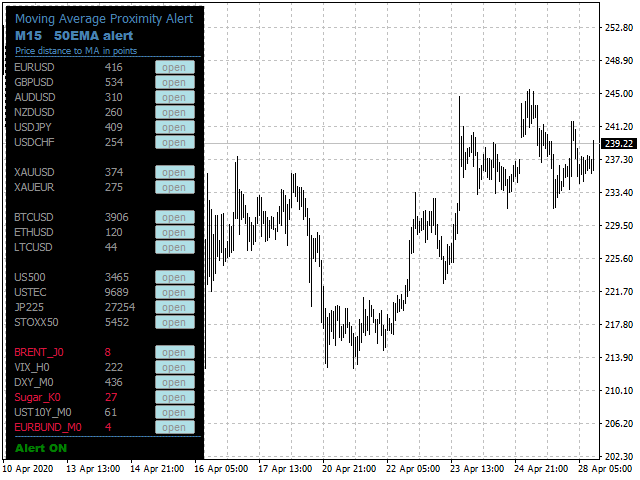Open the USTEC chart

pos(175,292)
